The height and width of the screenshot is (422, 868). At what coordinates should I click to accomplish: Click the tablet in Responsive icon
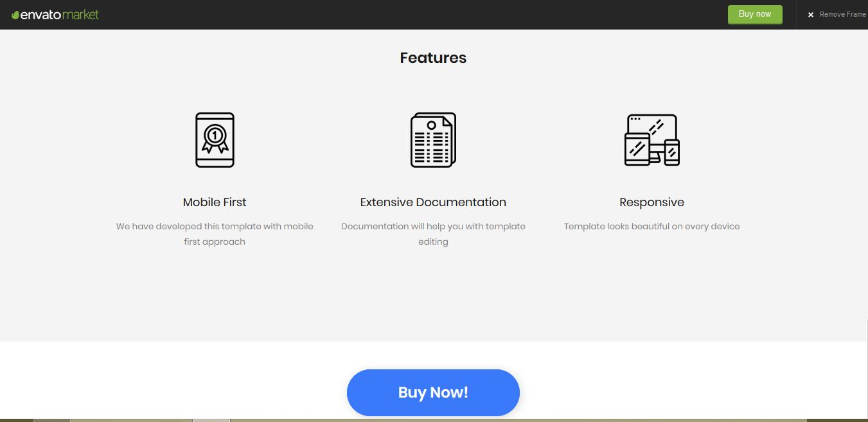[x=637, y=149]
